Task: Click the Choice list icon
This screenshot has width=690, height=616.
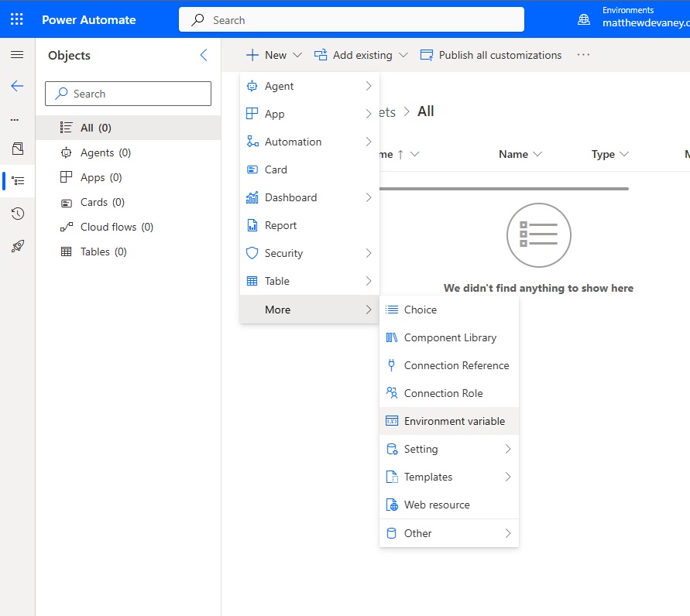Action: [392, 310]
